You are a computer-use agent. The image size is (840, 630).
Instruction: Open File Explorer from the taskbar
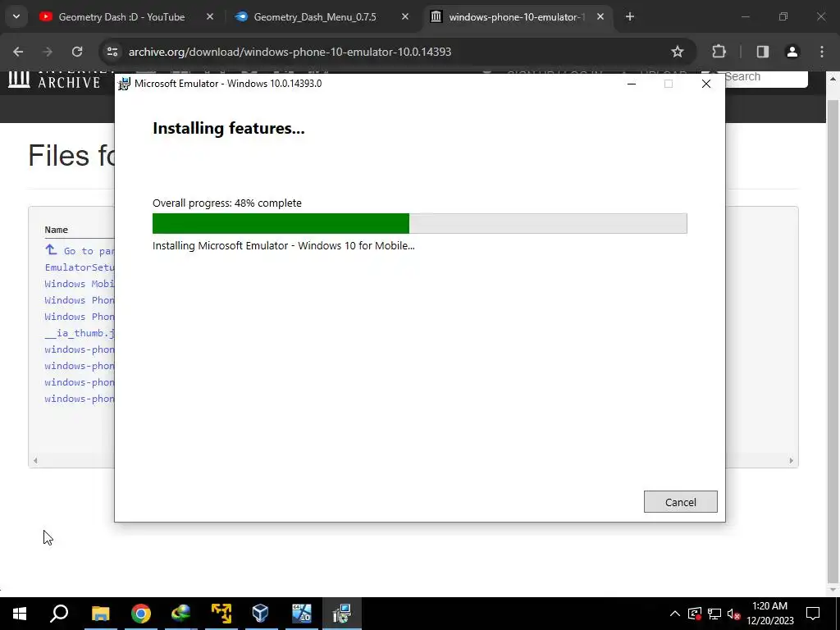[x=100, y=614]
